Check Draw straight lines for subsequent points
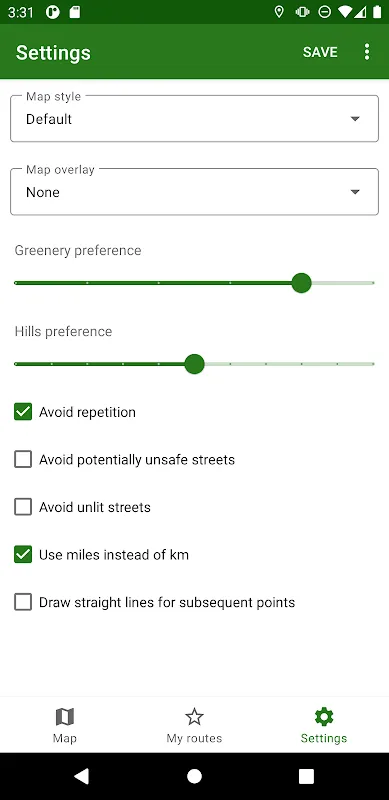 pos(23,602)
